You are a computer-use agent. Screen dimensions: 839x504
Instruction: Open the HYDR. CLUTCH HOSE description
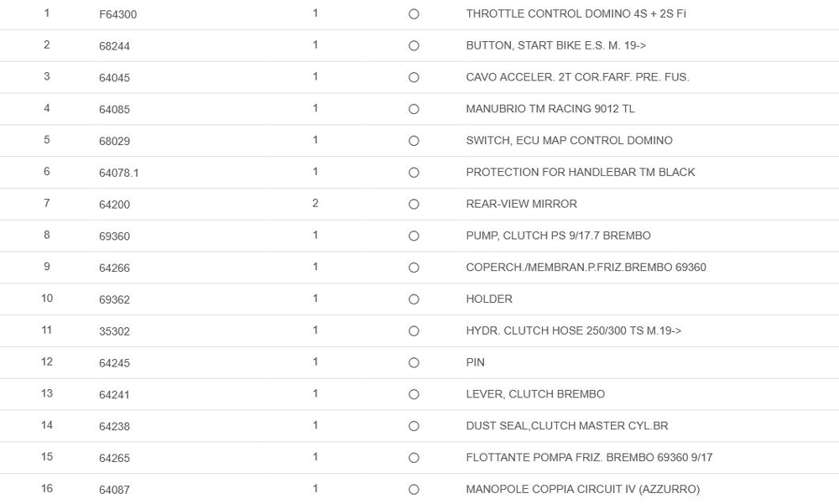tap(573, 330)
